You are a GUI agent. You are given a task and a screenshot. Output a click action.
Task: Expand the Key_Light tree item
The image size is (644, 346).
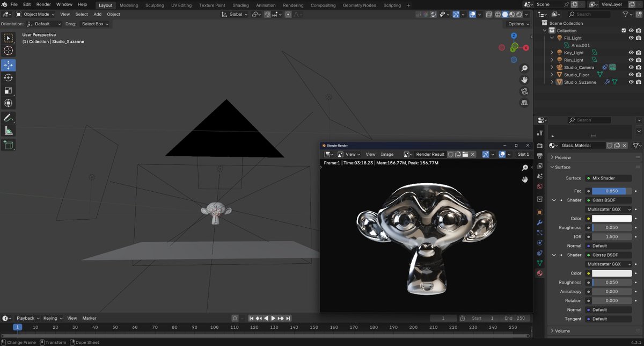click(x=552, y=53)
